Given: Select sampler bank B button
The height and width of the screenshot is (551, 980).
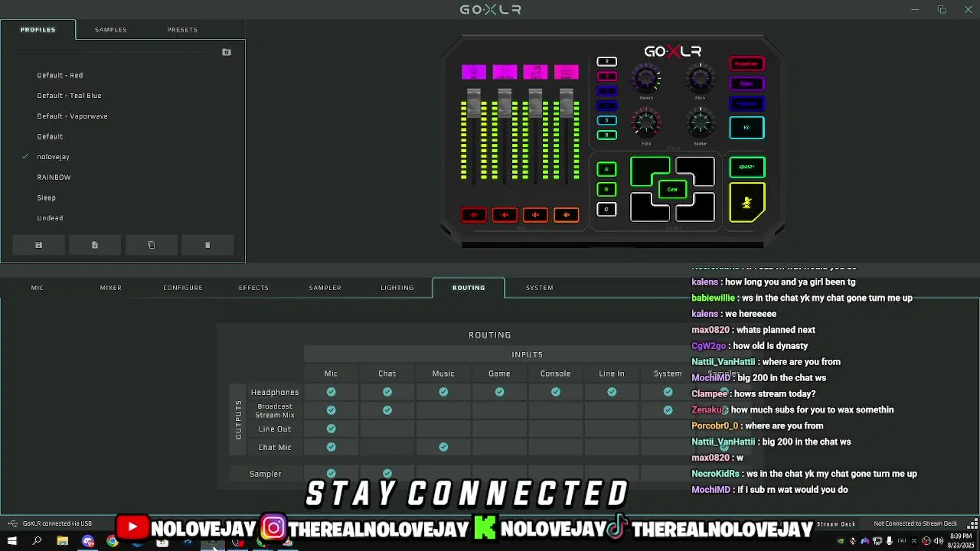Looking at the screenshot, I should (606, 189).
